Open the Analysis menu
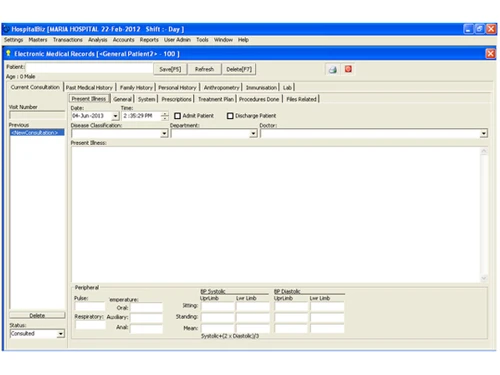This screenshot has height=375, width=500. point(98,40)
